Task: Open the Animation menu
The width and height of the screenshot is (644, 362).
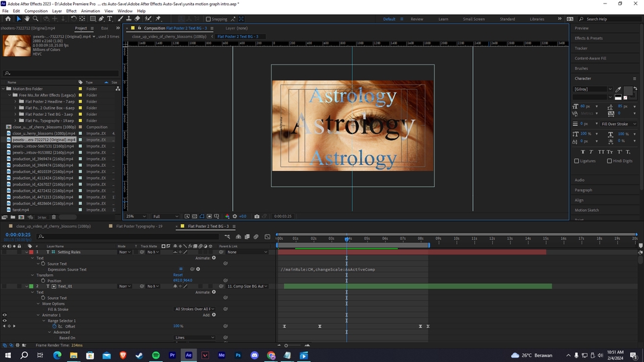Action: 91,11
